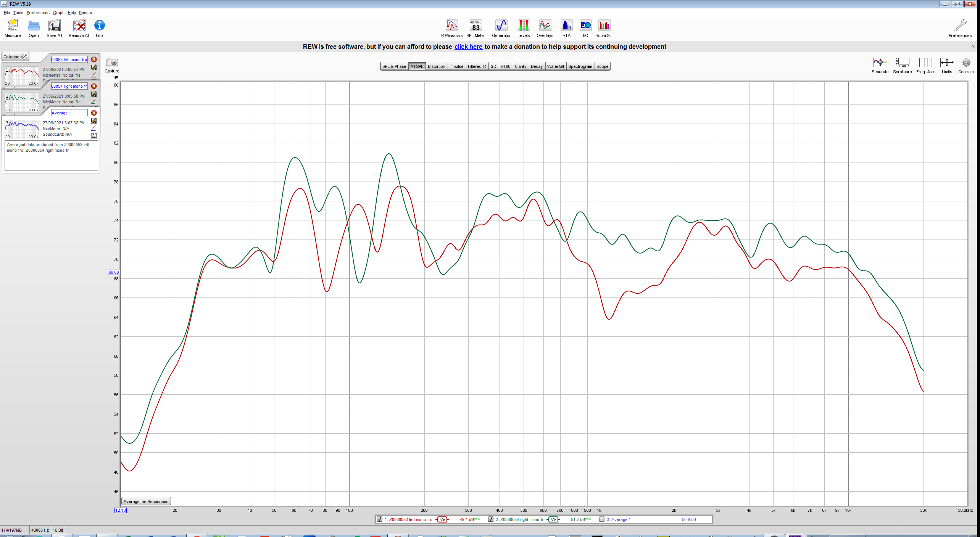
Task: Open the Donate menu
Action: (85, 13)
